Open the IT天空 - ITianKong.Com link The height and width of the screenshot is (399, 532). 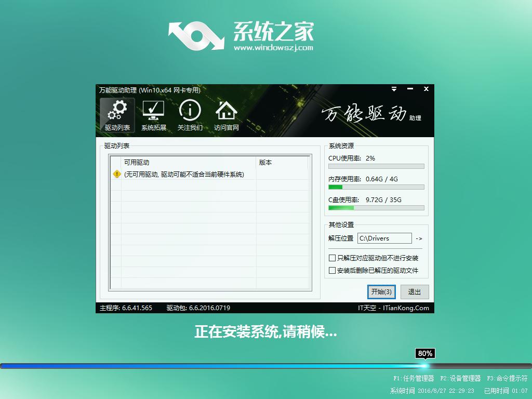[x=398, y=308]
